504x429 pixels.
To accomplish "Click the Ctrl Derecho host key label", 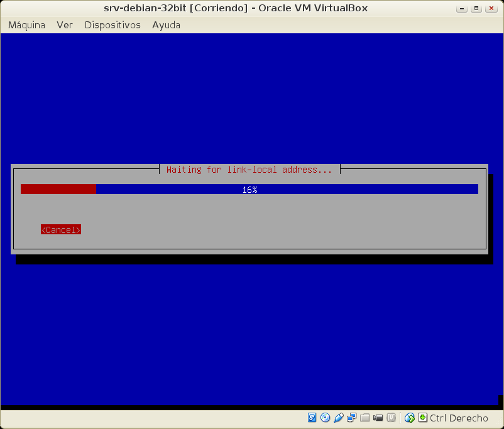I will click(x=459, y=418).
